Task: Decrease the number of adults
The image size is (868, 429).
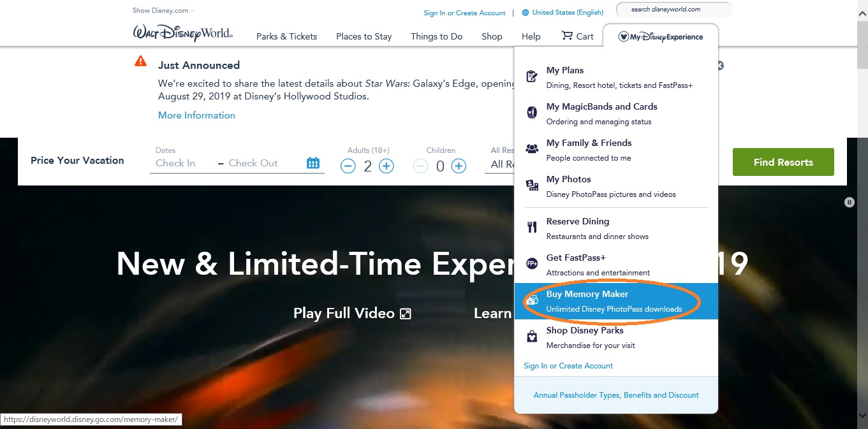Action: tap(348, 166)
